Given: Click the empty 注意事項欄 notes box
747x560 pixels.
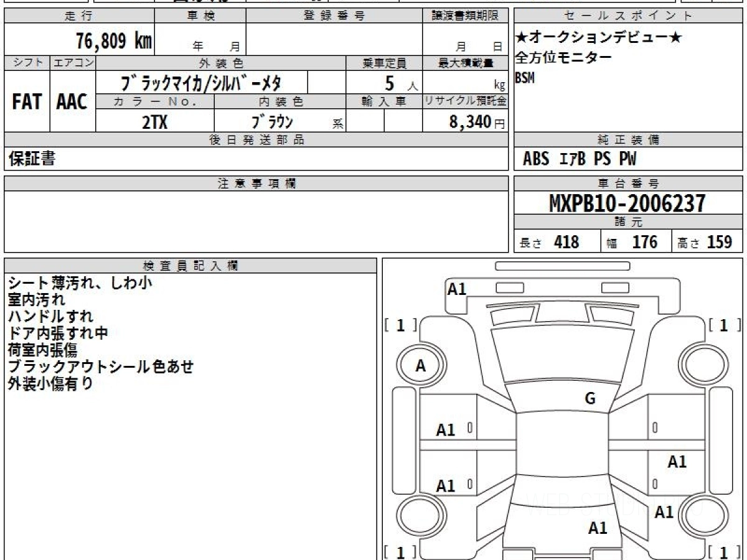Looking at the screenshot, I should (256, 221).
